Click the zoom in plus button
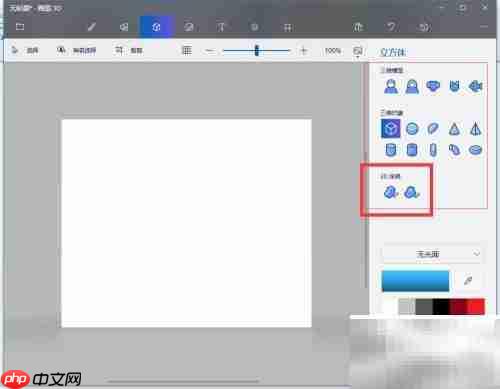The width and height of the screenshot is (500, 389). tap(303, 51)
